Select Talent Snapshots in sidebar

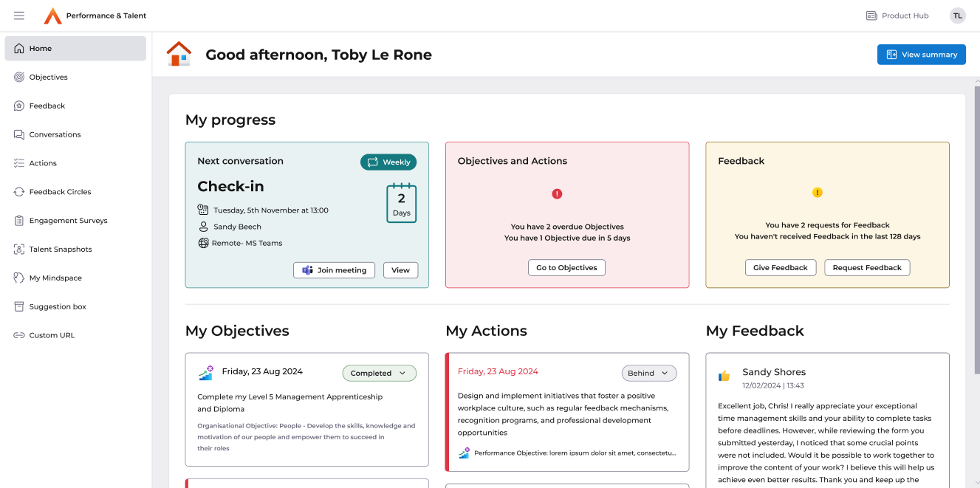coord(61,250)
